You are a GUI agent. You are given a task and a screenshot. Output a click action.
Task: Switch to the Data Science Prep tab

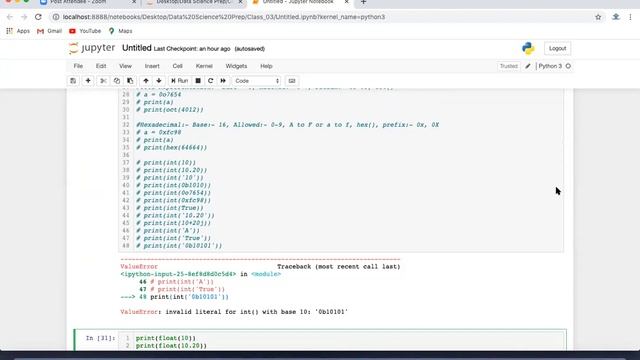pyautogui.click(x=194, y=2)
